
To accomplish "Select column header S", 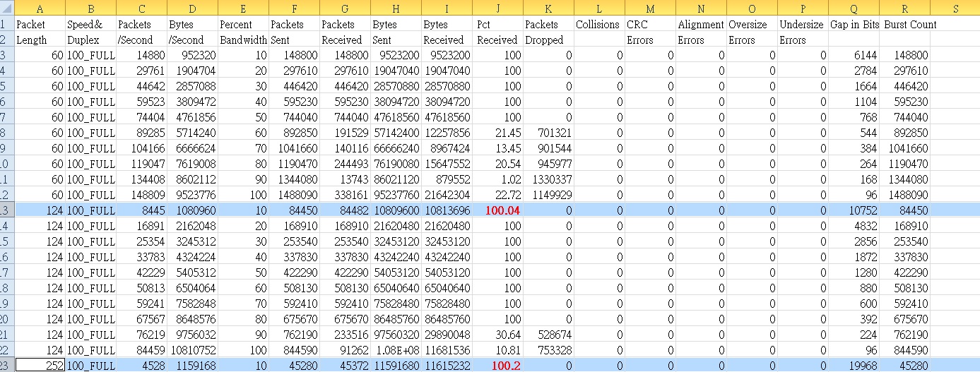I will [x=955, y=8].
